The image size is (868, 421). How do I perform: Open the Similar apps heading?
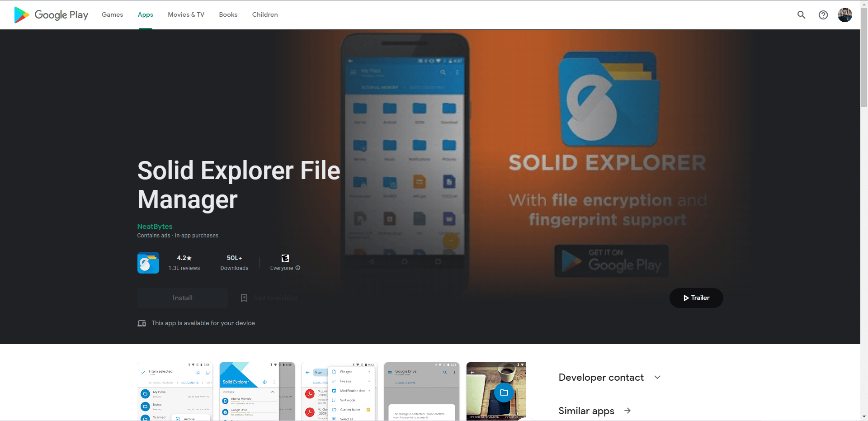click(x=586, y=411)
